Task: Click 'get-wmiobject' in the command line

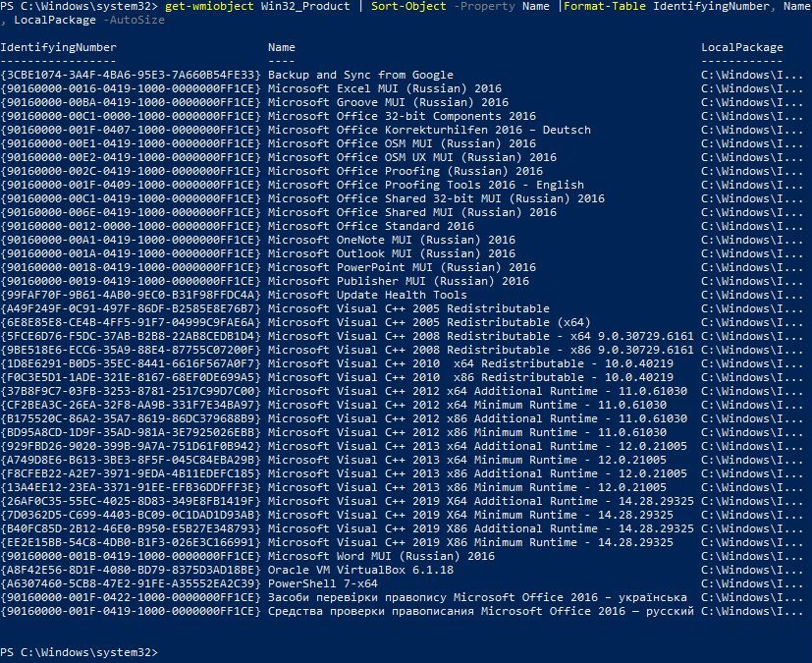Action: click(209, 6)
